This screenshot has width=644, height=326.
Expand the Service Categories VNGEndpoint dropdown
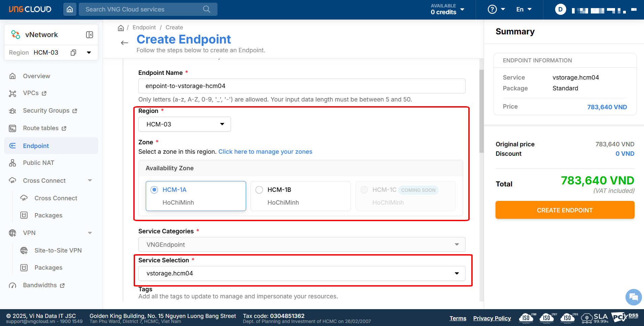(302, 245)
